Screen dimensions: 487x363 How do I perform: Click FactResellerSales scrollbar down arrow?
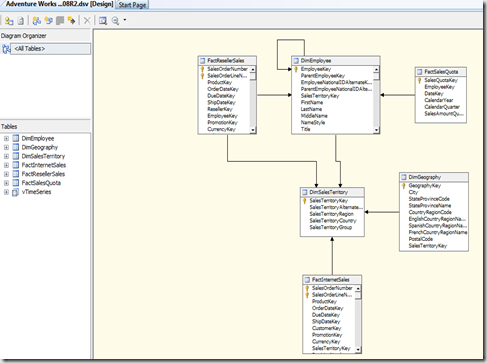pos(253,130)
